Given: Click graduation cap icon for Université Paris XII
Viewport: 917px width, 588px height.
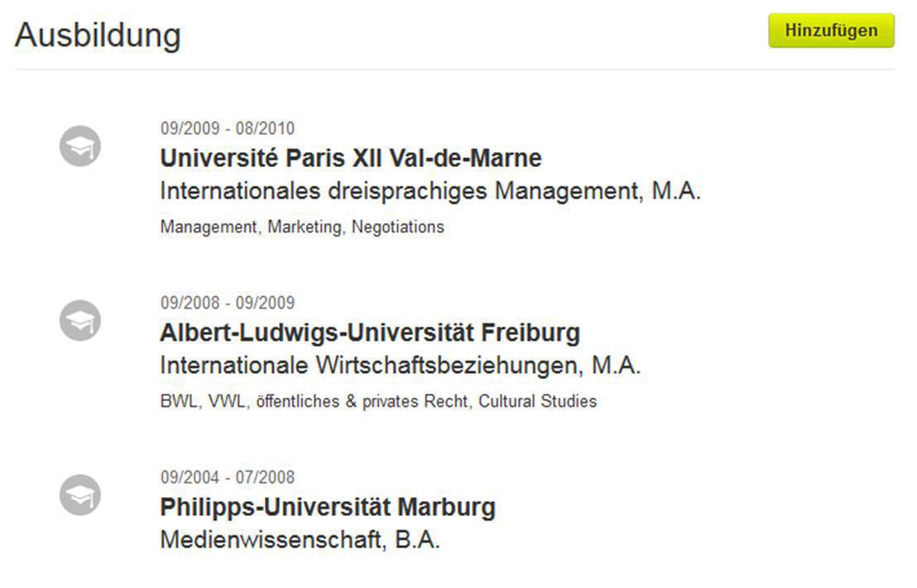Looking at the screenshot, I should point(79,146).
